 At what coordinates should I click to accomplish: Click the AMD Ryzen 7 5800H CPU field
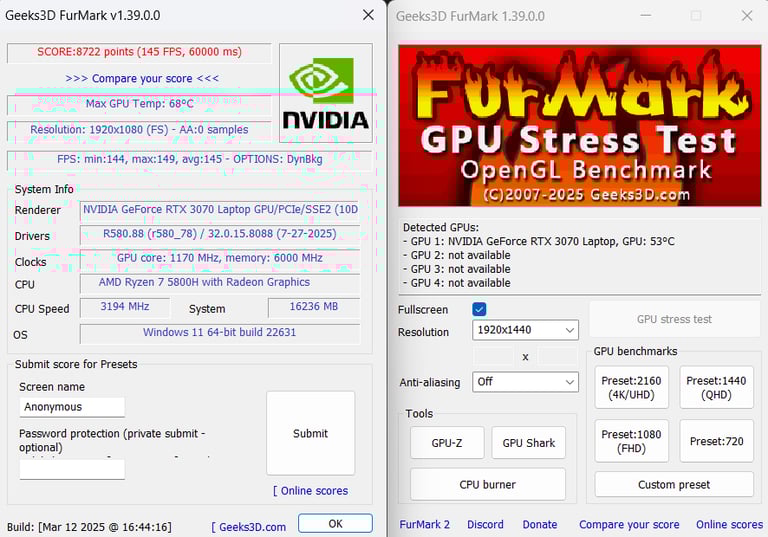pyautogui.click(x=220, y=283)
